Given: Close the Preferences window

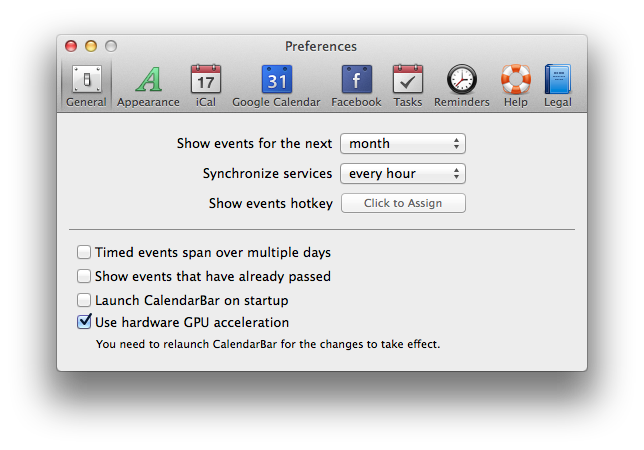Looking at the screenshot, I should (71, 46).
